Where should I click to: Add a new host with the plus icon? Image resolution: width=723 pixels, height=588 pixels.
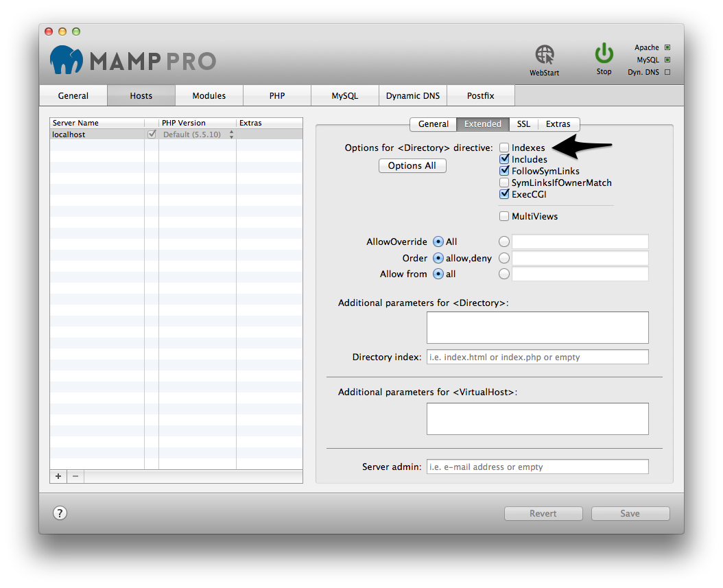[58, 476]
